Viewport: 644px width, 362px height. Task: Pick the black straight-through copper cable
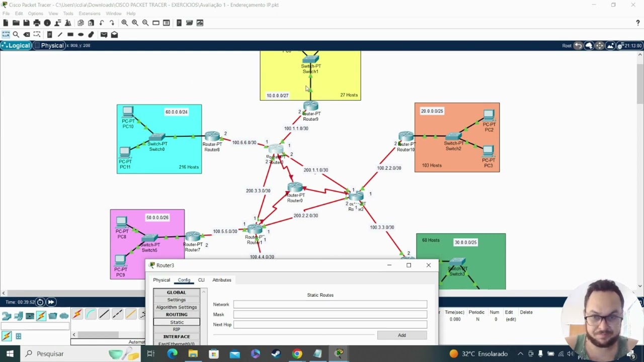click(x=104, y=314)
